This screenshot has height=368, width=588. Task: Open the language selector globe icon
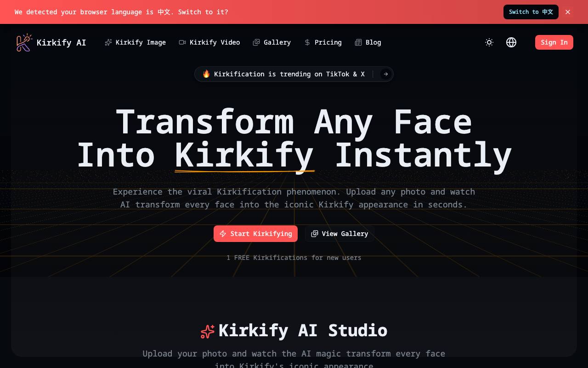[511, 42]
